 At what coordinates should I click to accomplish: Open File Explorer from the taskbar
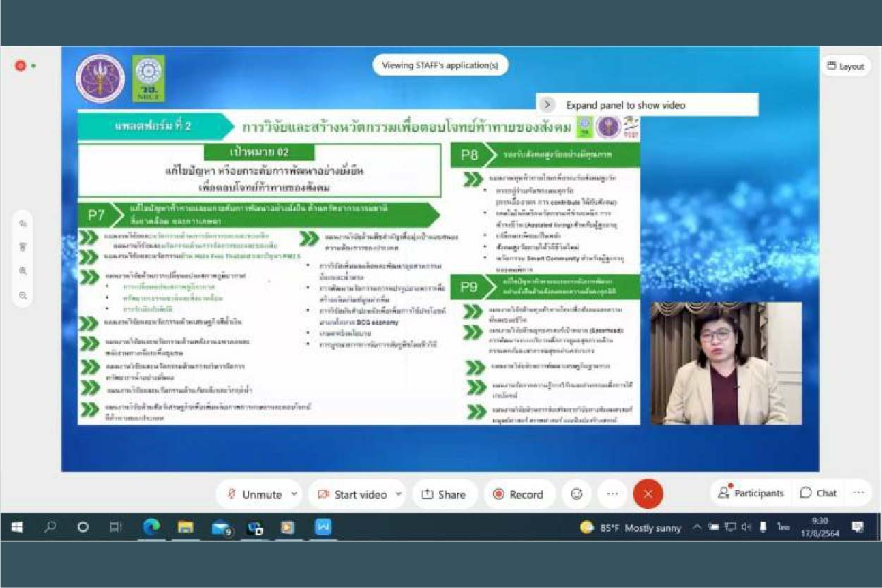[x=185, y=527]
